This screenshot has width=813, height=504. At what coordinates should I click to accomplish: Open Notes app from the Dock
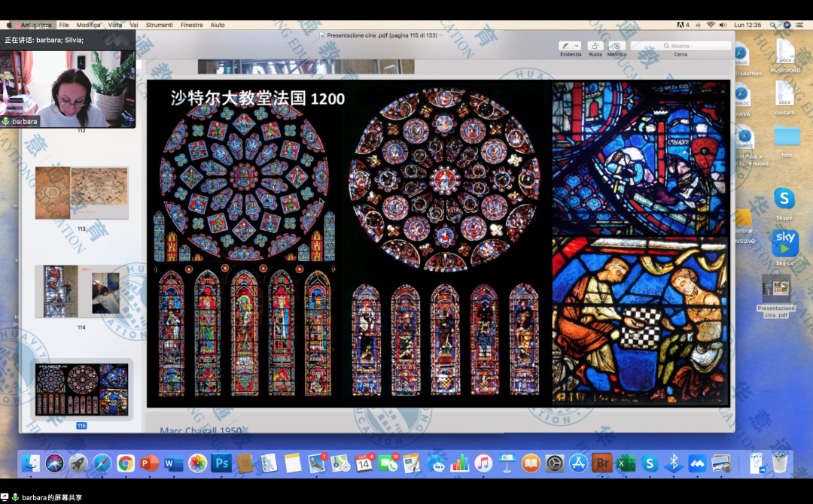[x=292, y=463]
